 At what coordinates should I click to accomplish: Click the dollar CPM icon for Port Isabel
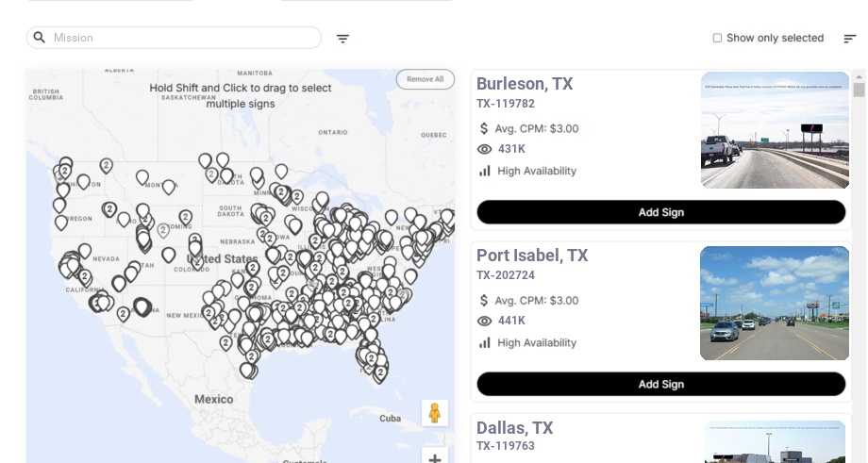coord(484,301)
